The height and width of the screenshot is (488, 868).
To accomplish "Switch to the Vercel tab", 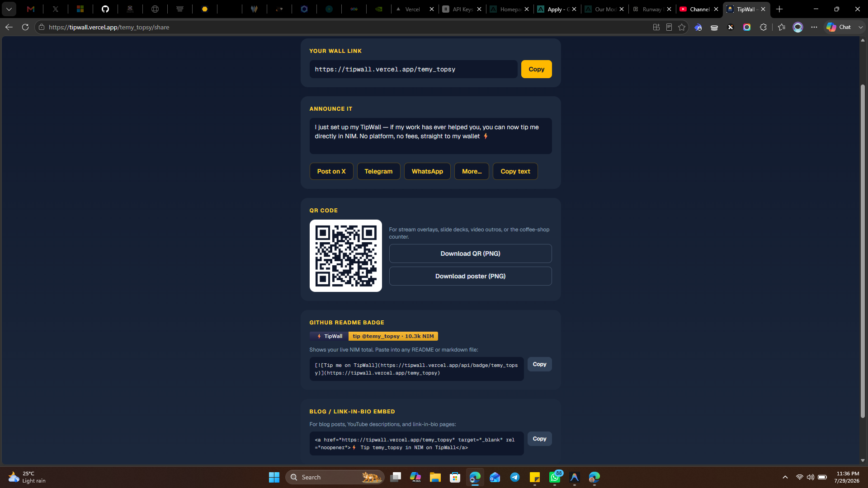I will coord(412,9).
